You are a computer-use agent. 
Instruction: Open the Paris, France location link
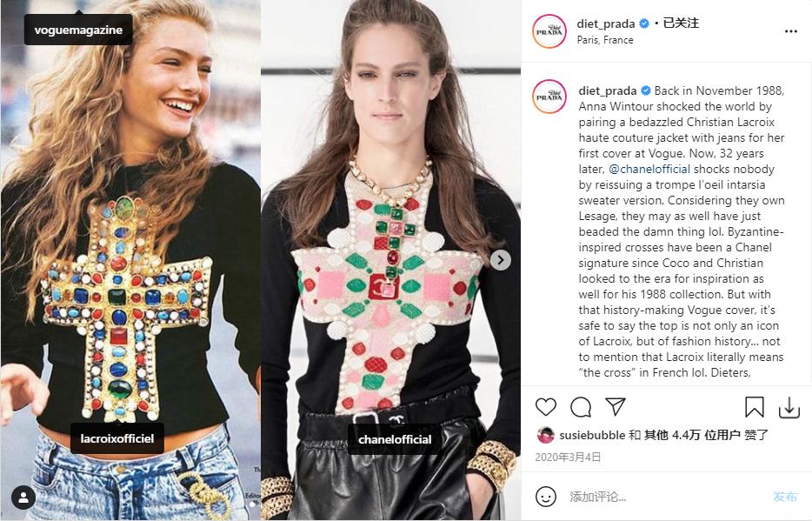click(605, 40)
